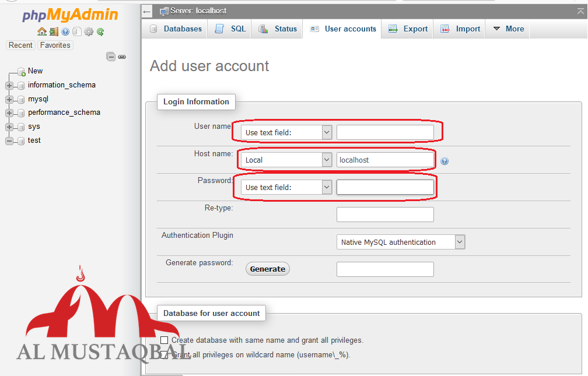This screenshot has width=588, height=376.
Task: Click the Generate password button
Action: point(267,269)
